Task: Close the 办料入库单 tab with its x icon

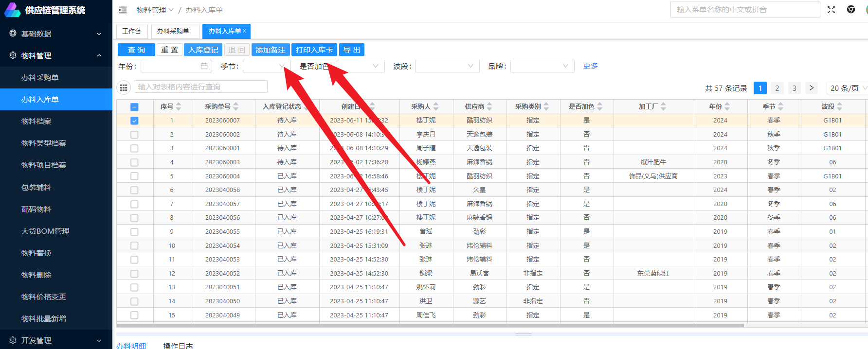Action: 245,31
